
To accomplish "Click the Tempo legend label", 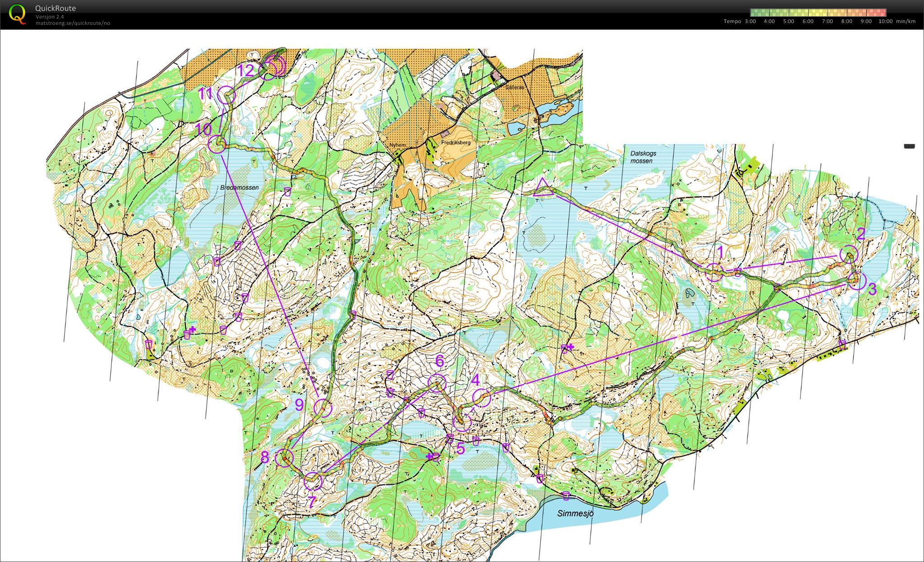I will [732, 21].
